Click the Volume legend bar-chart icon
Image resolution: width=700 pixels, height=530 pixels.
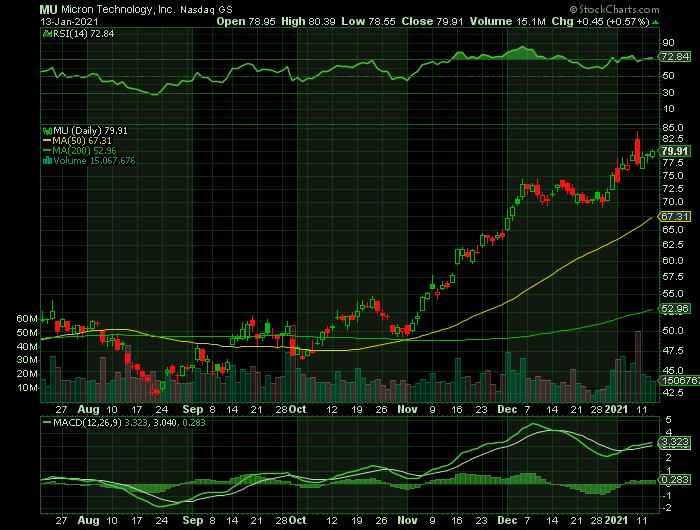pos(47,161)
